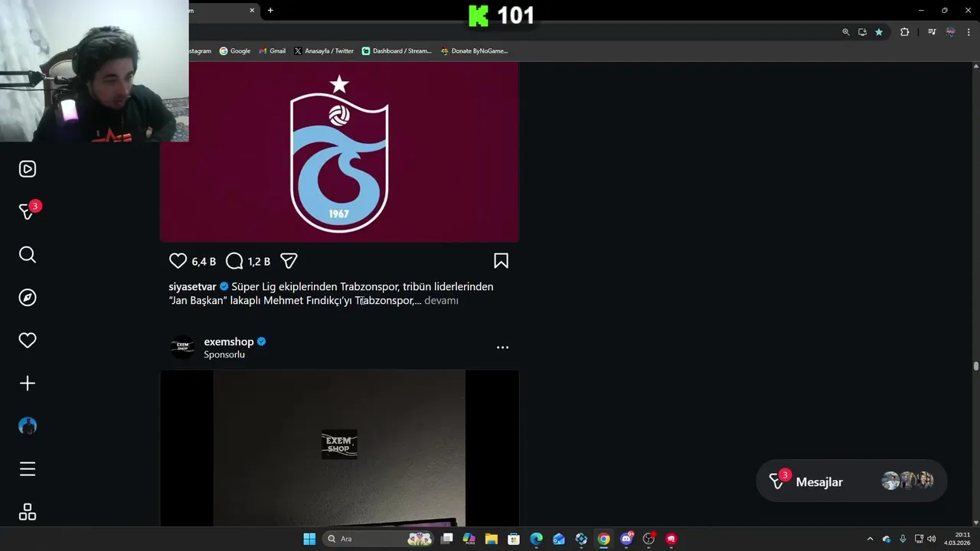Open the profile avatar in the sidebar

[28, 426]
